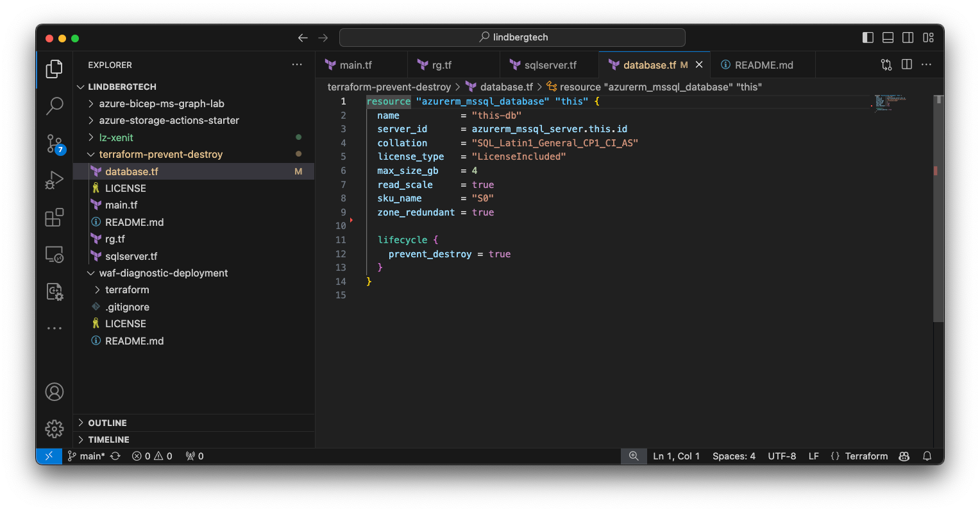Select the Source Control icon with badge

[54, 143]
